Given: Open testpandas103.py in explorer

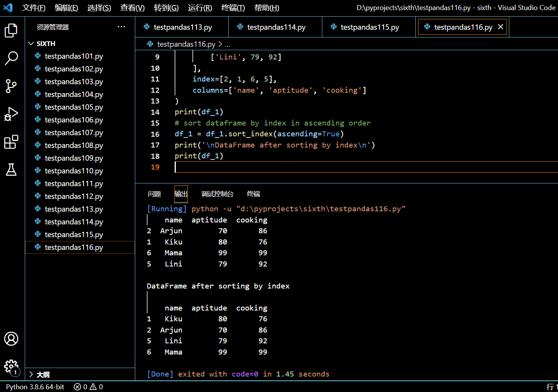Looking at the screenshot, I should point(80,81).
